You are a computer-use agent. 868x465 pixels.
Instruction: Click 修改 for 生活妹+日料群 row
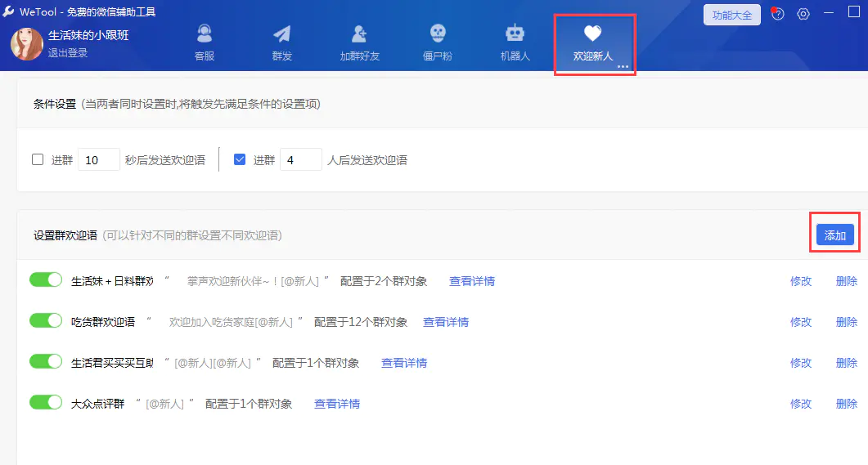click(x=800, y=281)
